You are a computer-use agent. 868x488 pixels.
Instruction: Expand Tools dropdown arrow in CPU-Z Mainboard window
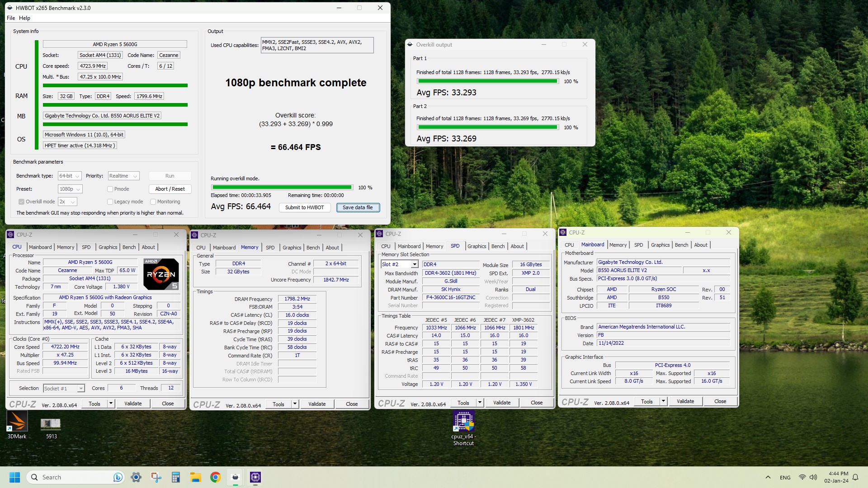click(663, 401)
